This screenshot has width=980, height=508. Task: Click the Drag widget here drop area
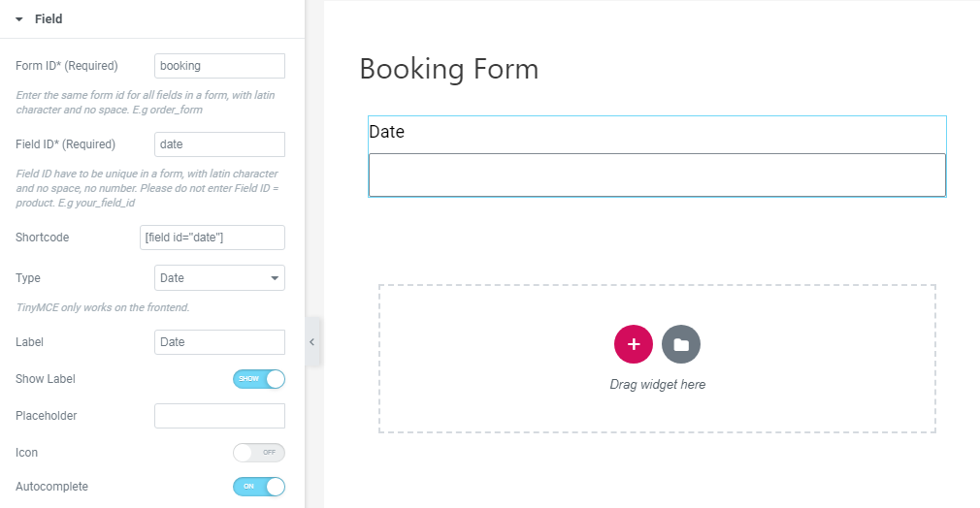(657, 359)
